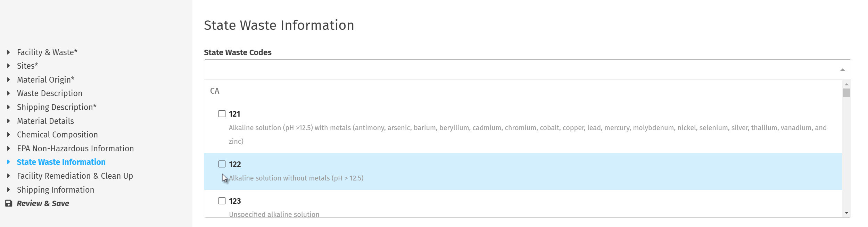Click the arrow beside Facility Remediation & Clean Up
This screenshot has height=227, width=868.
8,176
